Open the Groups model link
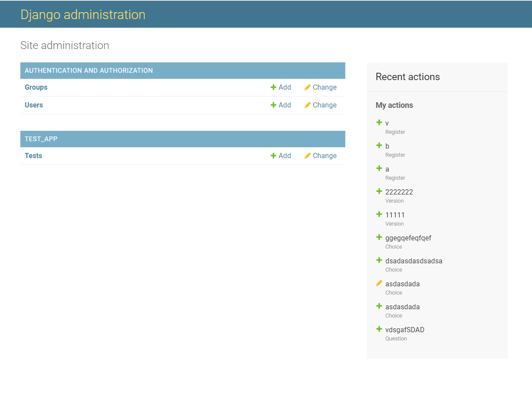Screen dimensions: 532x408 (x=36, y=87)
